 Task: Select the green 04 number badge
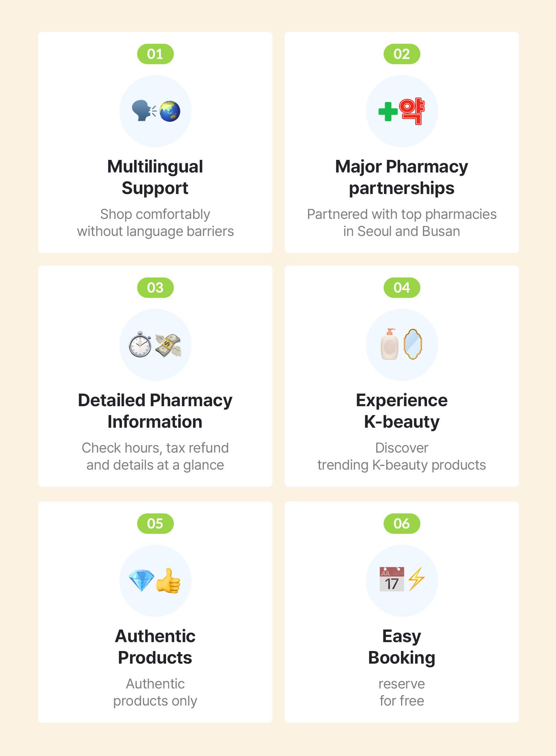click(x=401, y=288)
